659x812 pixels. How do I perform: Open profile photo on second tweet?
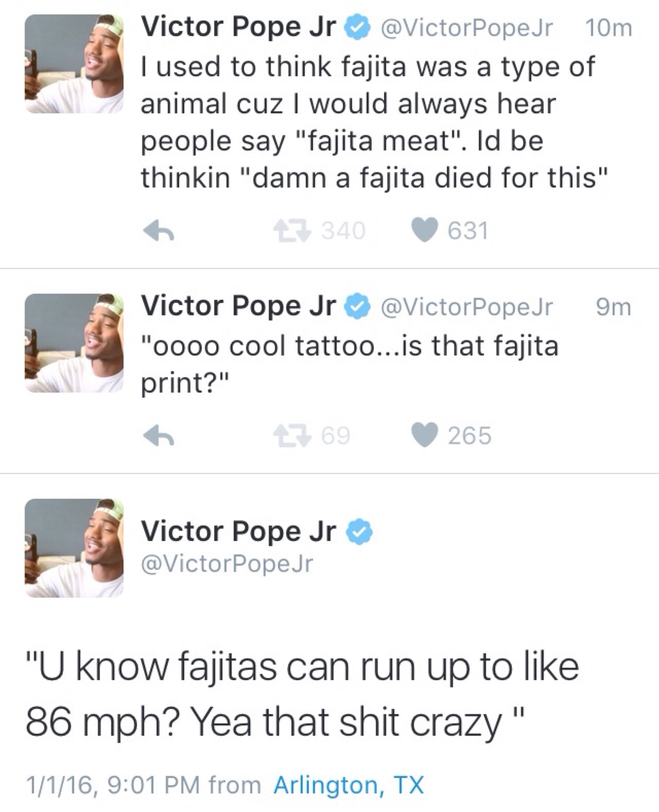click(74, 343)
